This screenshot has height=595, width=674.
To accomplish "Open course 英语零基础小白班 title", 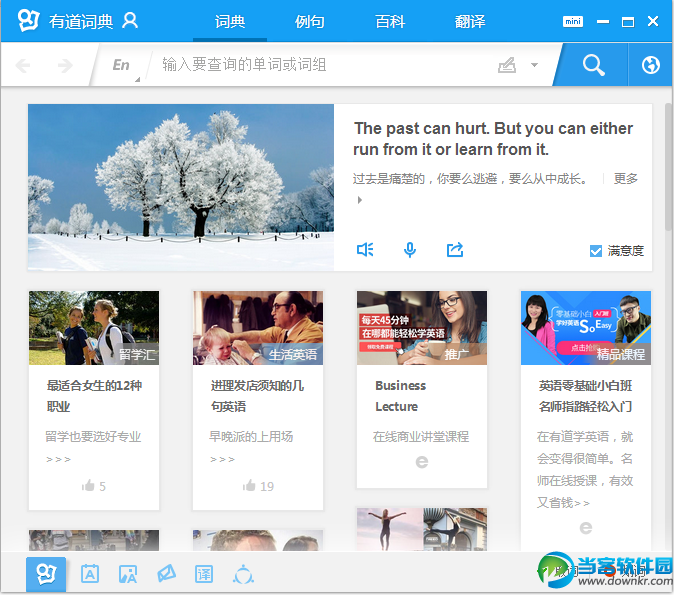I will coord(585,396).
